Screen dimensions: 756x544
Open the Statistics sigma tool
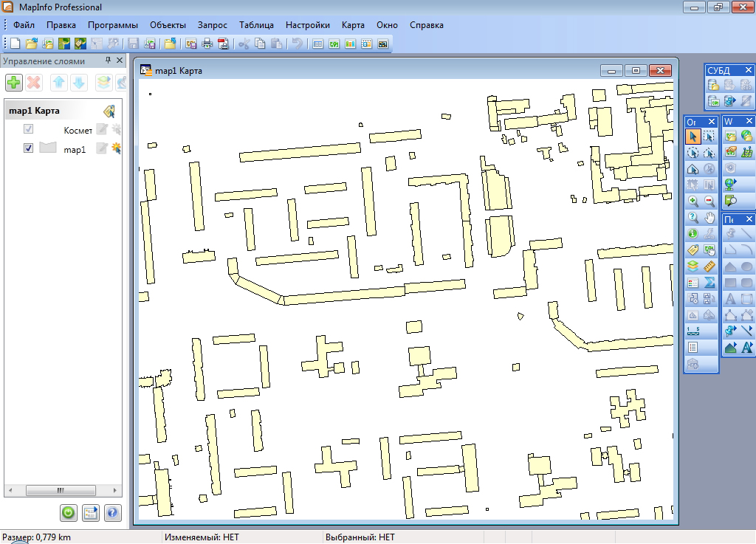pyautogui.click(x=709, y=282)
